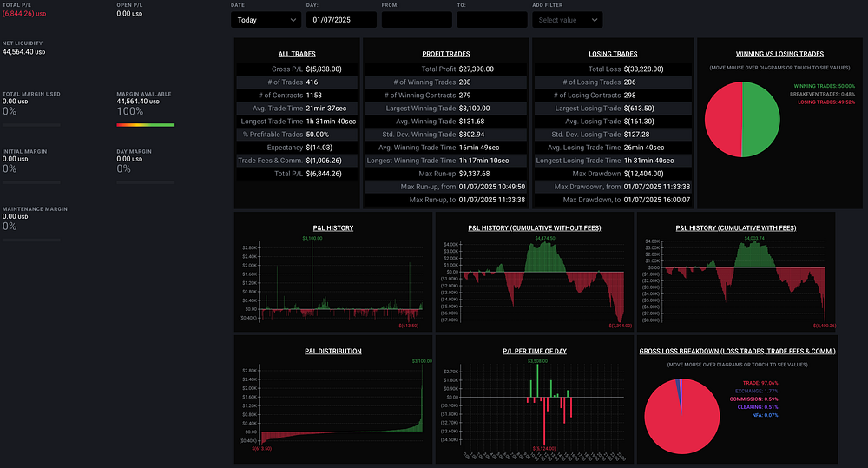Click the Today dropdown chevron arrow

click(x=293, y=20)
